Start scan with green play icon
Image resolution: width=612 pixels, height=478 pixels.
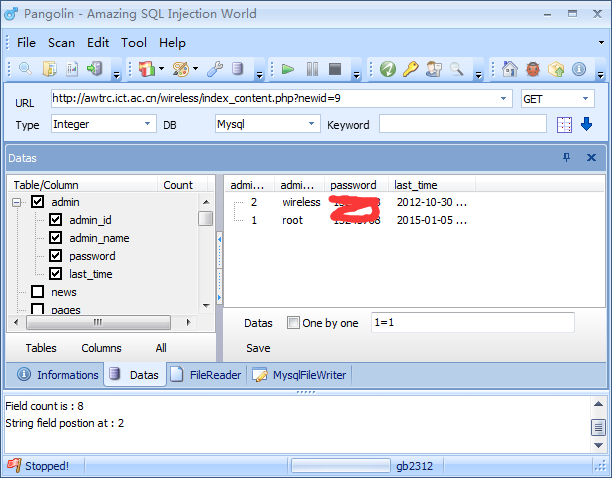288,69
